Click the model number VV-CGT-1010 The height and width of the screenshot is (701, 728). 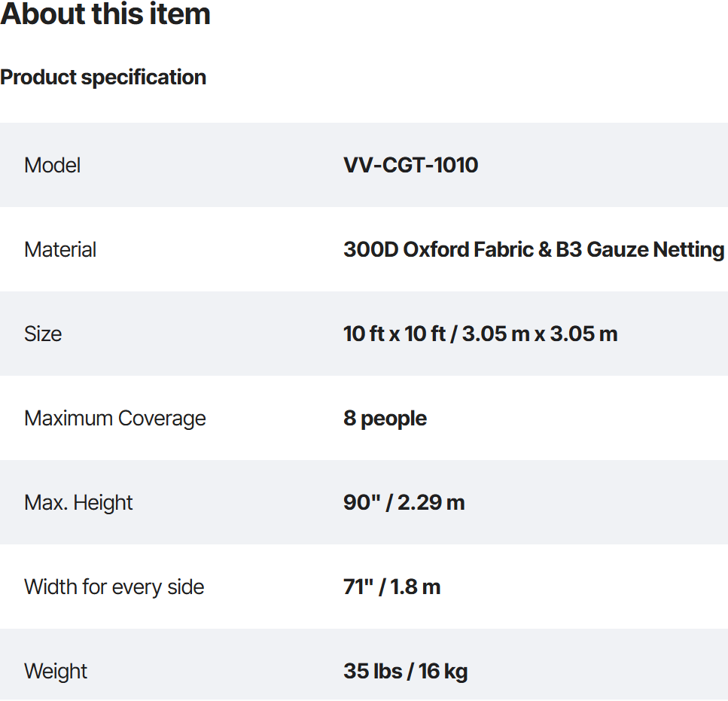click(410, 166)
